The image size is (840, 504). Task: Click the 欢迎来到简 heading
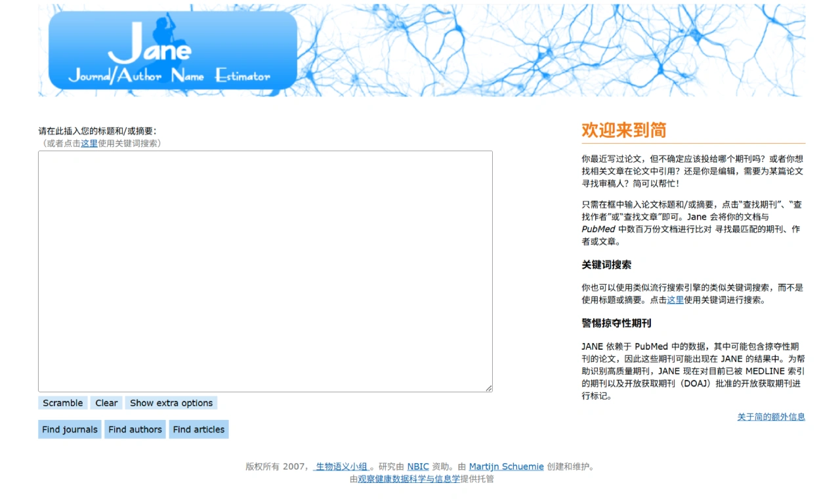click(623, 131)
